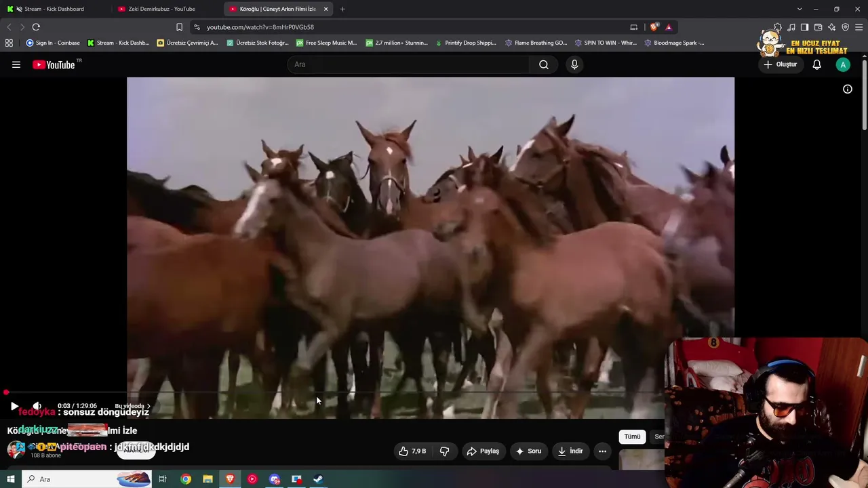Show video info card icon

(x=848, y=89)
